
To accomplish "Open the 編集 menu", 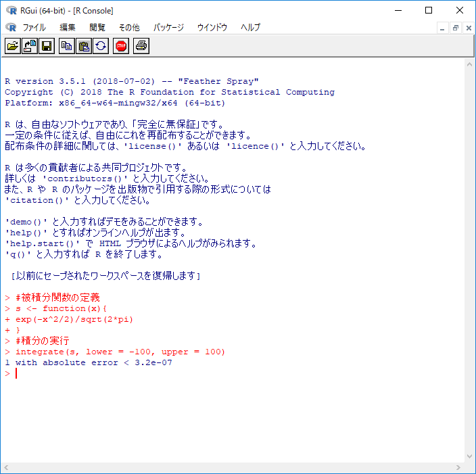I will click(68, 27).
